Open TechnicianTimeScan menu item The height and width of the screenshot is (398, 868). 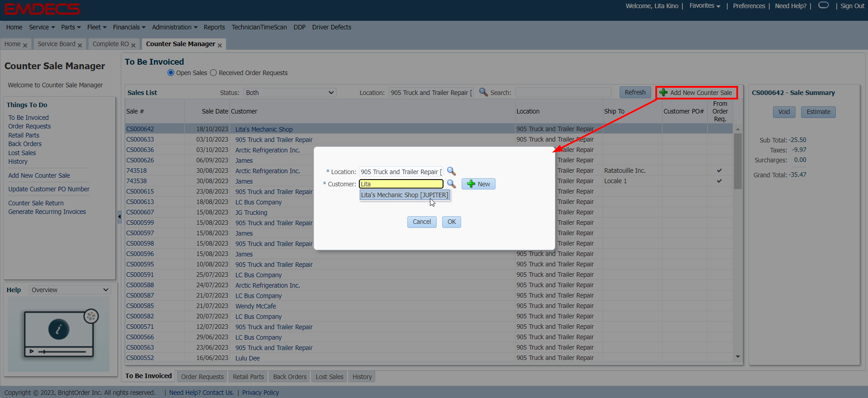coord(259,27)
